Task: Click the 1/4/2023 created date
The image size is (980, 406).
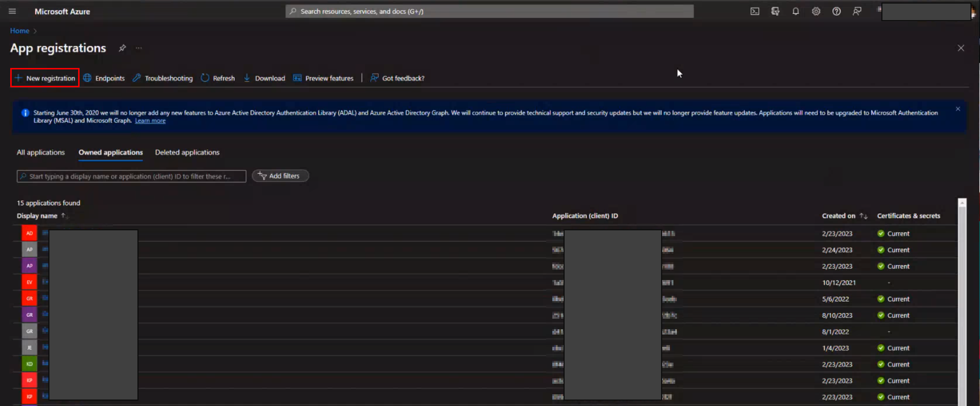Action: click(835, 348)
